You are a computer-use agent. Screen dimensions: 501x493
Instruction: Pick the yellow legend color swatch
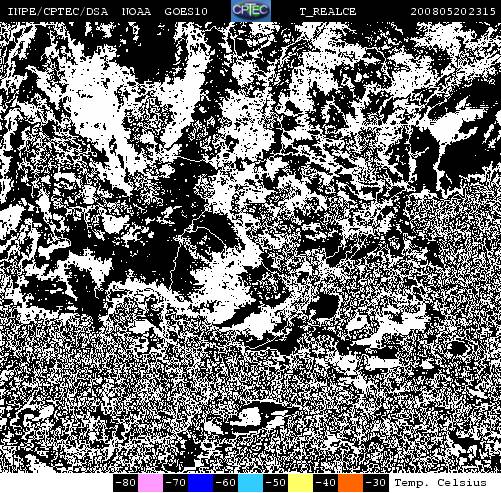coord(300,483)
